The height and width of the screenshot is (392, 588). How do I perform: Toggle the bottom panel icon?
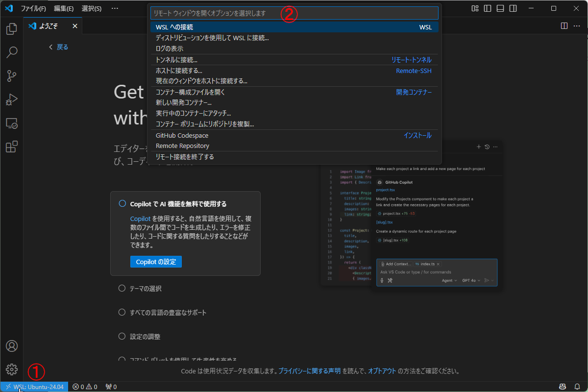point(500,8)
